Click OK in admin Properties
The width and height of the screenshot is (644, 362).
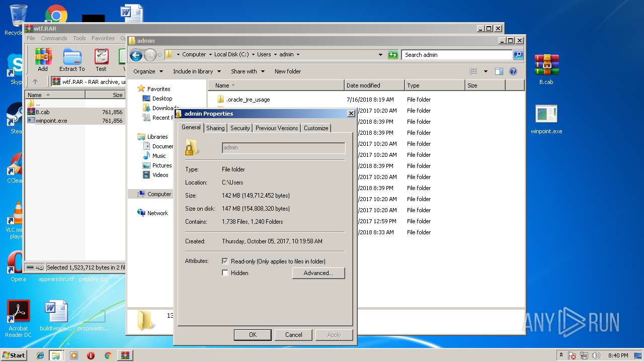tap(253, 334)
